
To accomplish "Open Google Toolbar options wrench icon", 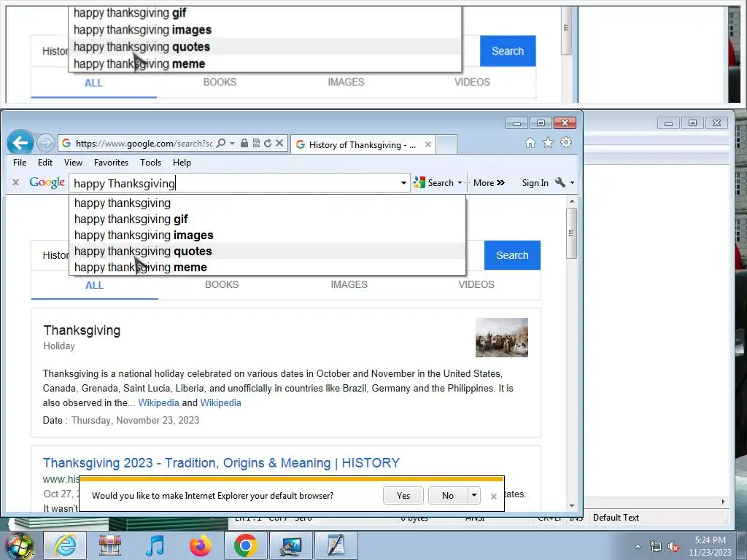I will 560,182.
